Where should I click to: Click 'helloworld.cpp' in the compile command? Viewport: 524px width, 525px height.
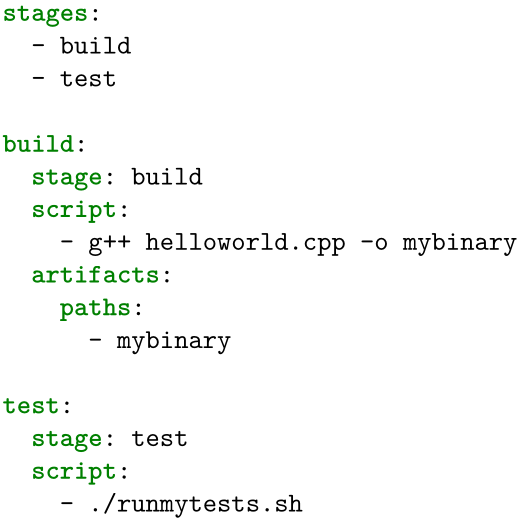pos(245,242)
